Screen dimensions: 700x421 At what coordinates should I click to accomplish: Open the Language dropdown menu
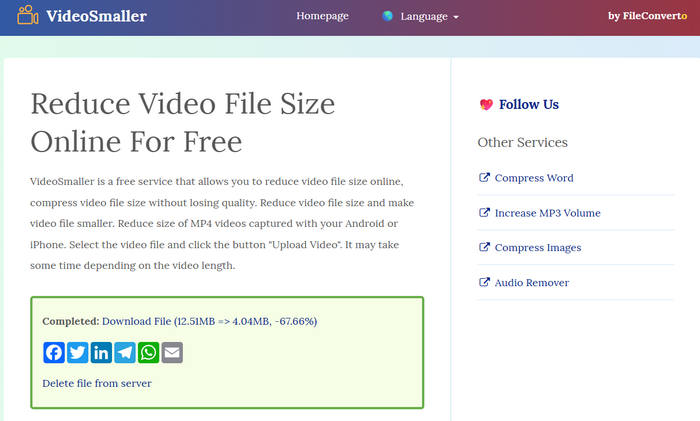click(429, 17)
